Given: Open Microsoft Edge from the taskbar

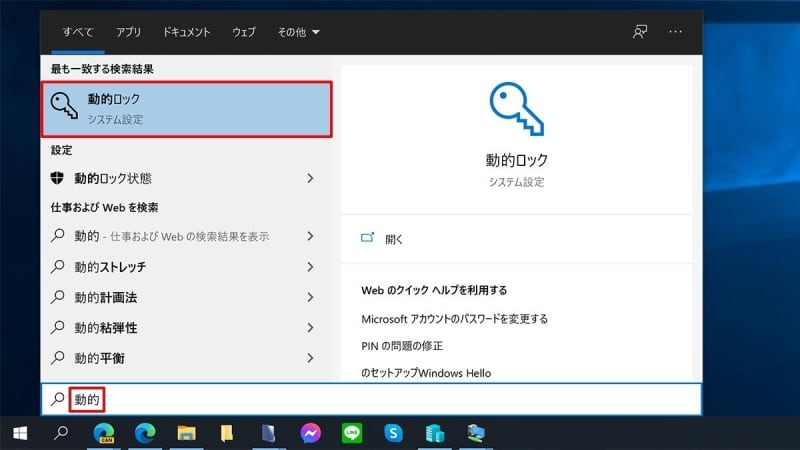Looking at the screenshot, I should click(x=145, y=434).
